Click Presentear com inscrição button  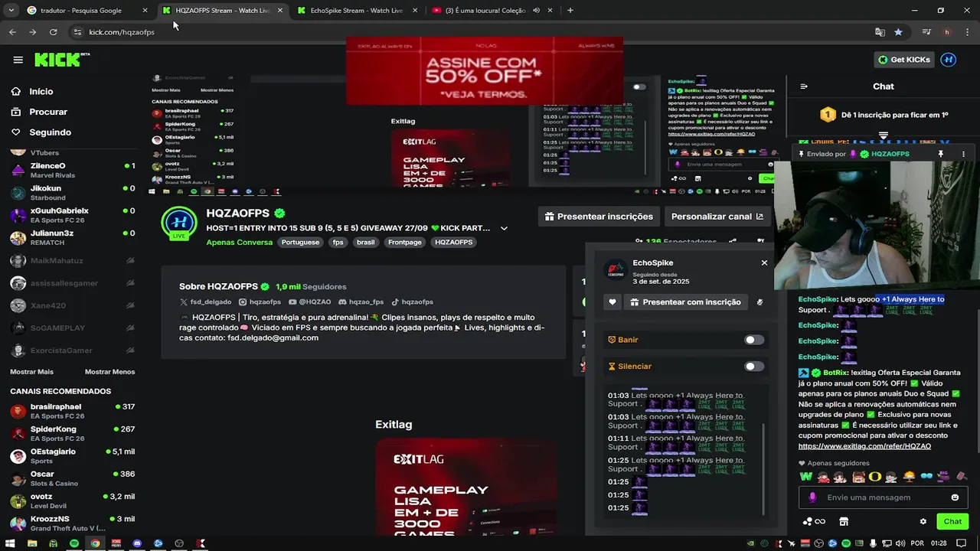[x=685, y=302]
